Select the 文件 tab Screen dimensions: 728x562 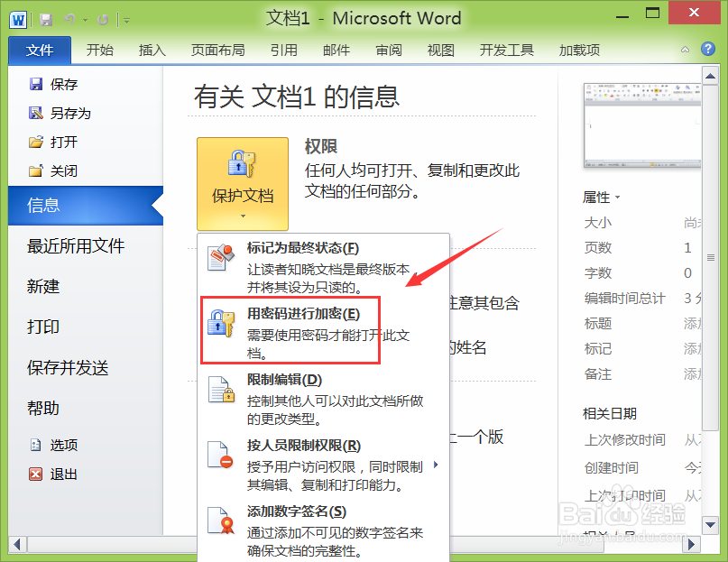40,50
